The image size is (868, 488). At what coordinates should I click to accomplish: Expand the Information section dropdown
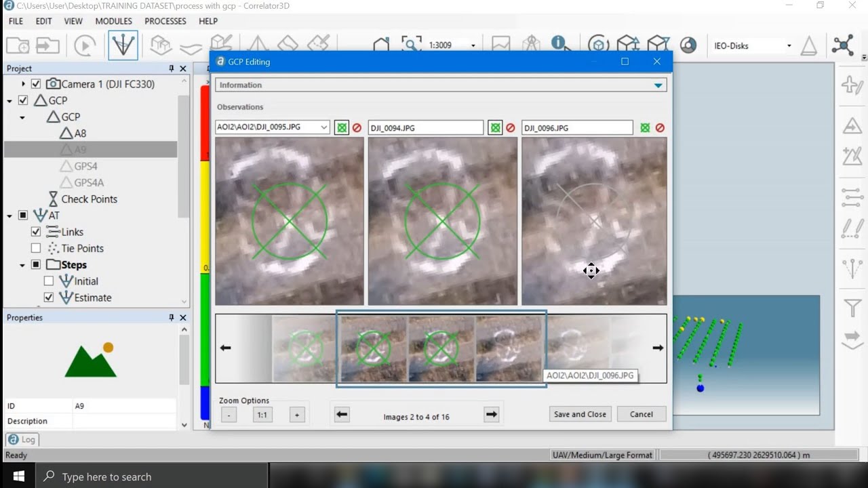[658, 85]
